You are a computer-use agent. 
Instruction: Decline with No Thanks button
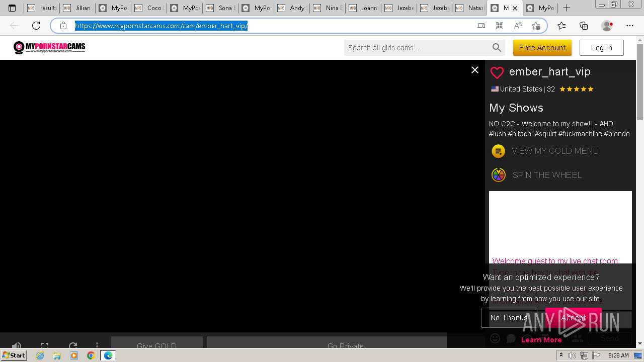coord(509,318)
